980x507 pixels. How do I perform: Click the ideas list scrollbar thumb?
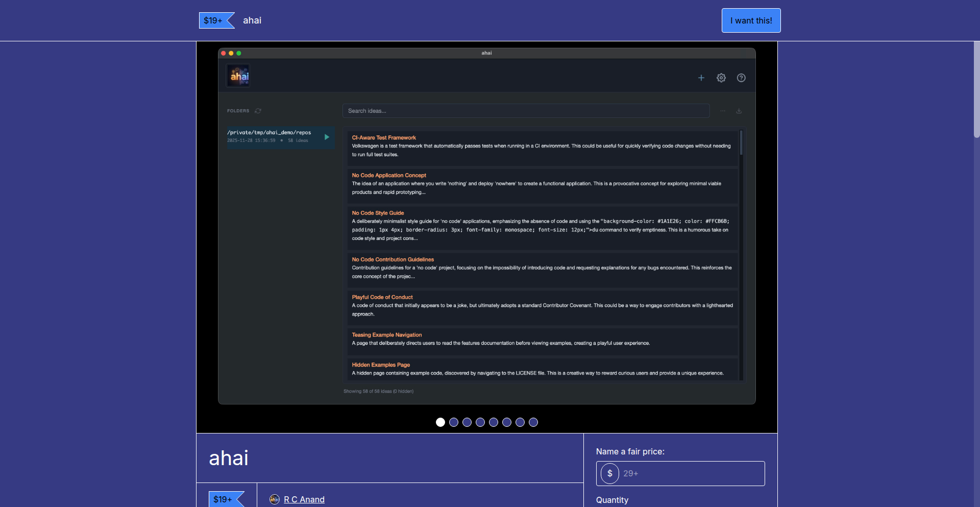741,142
